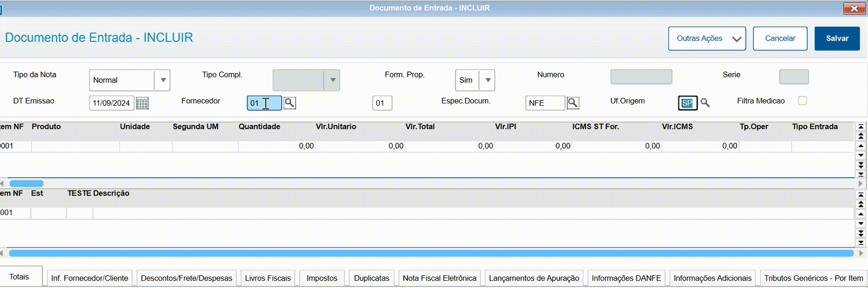Click the Fornecedor lookup magnifier icon
This screenshot has width=868, height=288.
click(x=289, y=103)
